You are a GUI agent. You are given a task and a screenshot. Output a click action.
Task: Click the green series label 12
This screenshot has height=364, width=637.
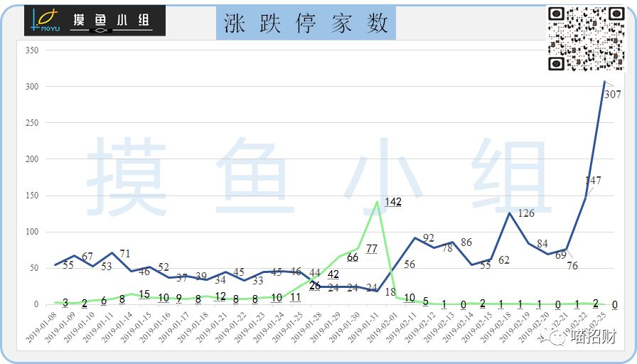(220, 296)
